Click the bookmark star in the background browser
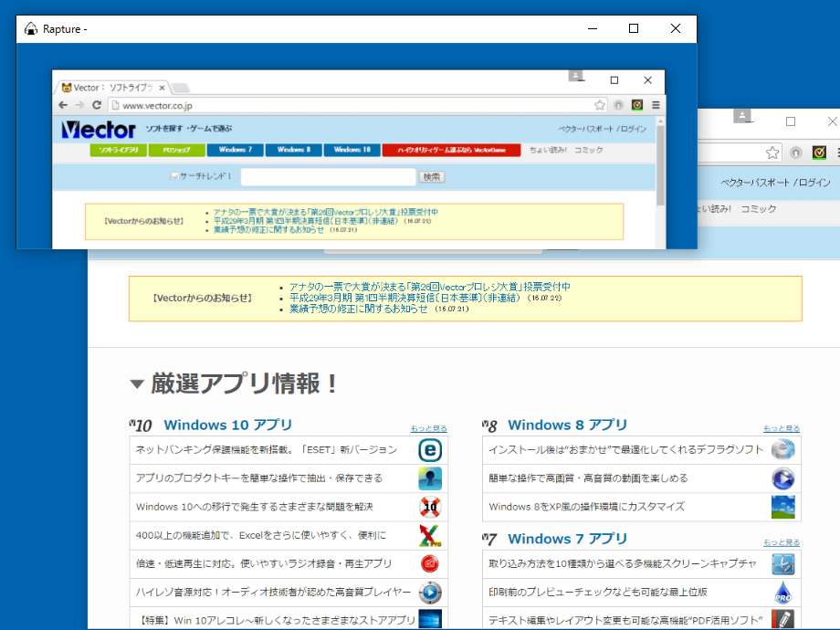The height and width of the screenshot is (630, 840). tap(772, 152)
